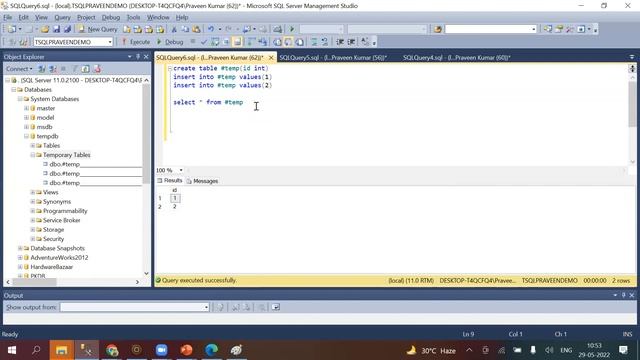640x360 pixels.
Task: Click the result cell with value 1
Action: [x=175, y=198]
